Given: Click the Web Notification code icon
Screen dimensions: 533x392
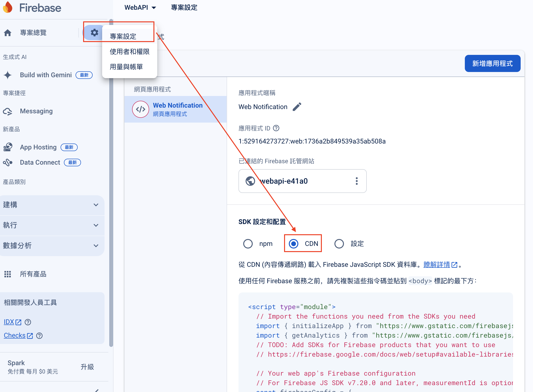Looking at the screenshot, I should click(x=141, y=109).
